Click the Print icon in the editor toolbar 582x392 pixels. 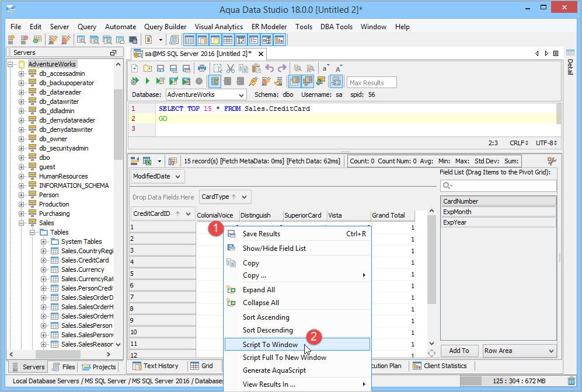201,69
